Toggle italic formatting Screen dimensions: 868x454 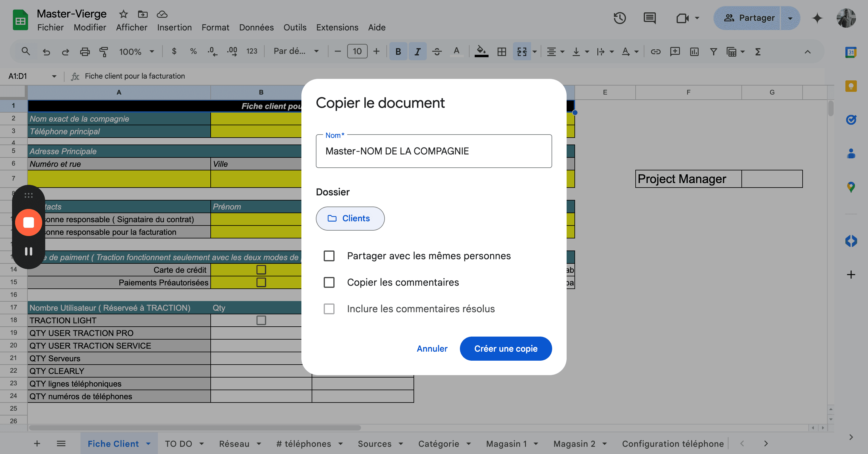click(417, 51)
